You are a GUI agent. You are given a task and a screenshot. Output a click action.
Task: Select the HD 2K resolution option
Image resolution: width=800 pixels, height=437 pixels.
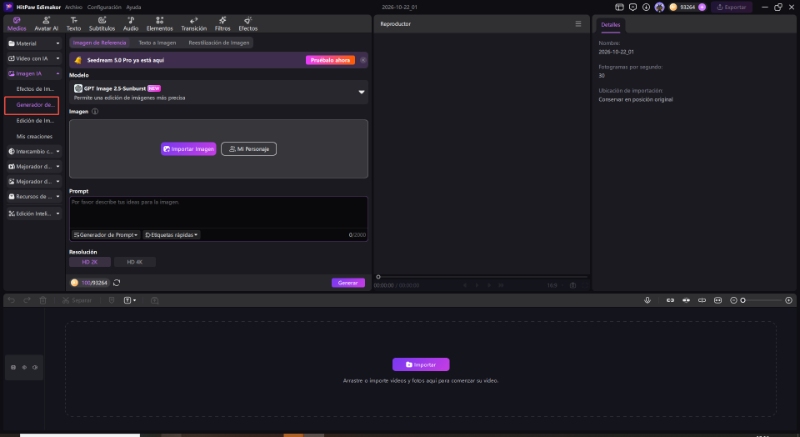(90, 262)
